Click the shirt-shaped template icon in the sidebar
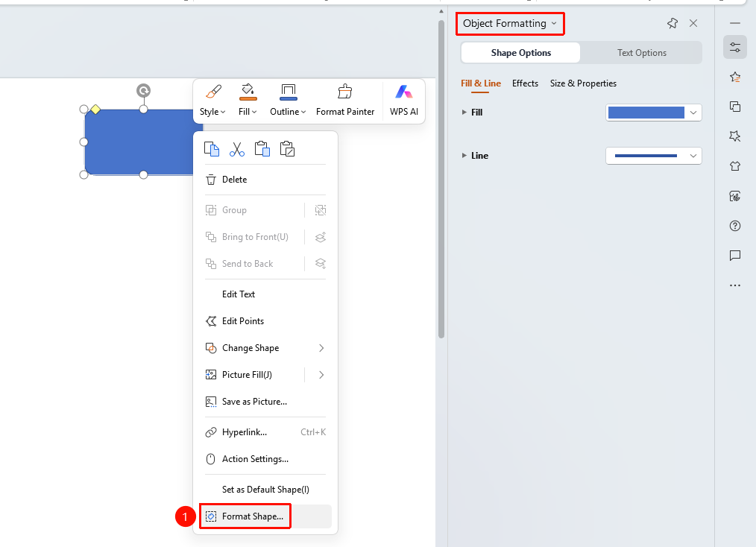 pyautogui.click(x=735, y=166)
